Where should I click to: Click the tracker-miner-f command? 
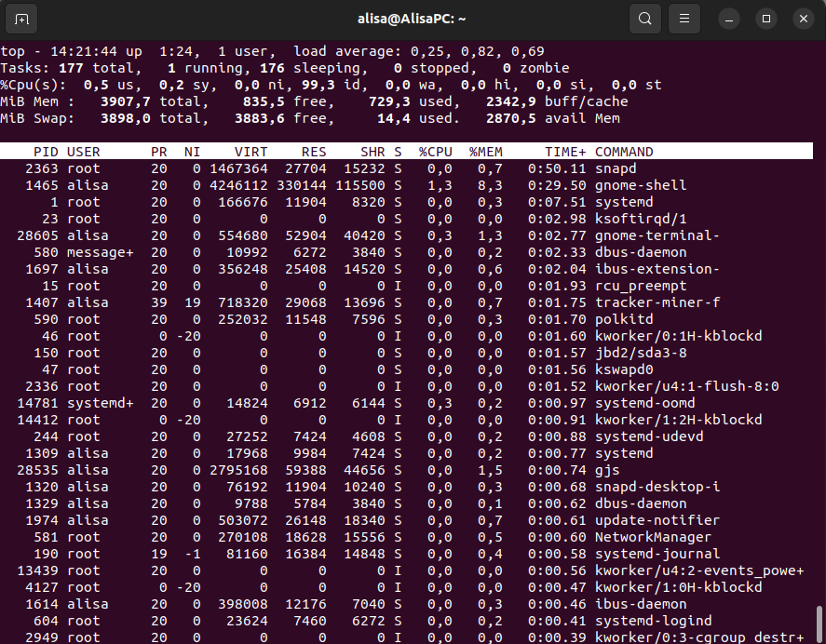coord(657,302)
